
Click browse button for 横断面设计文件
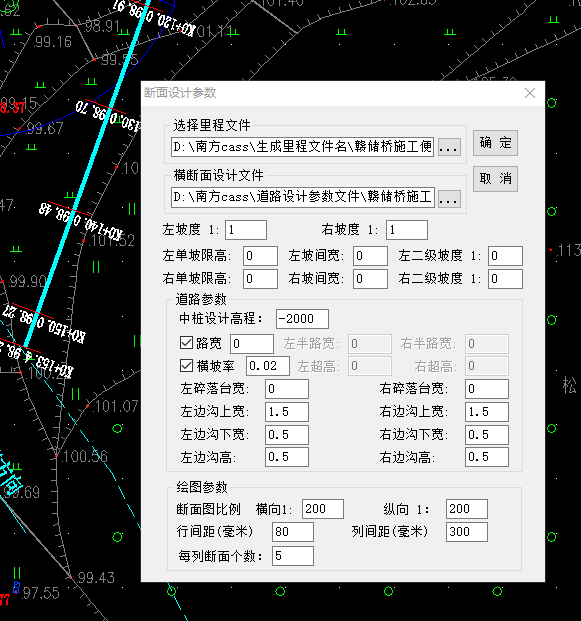(x=449, y=198)
